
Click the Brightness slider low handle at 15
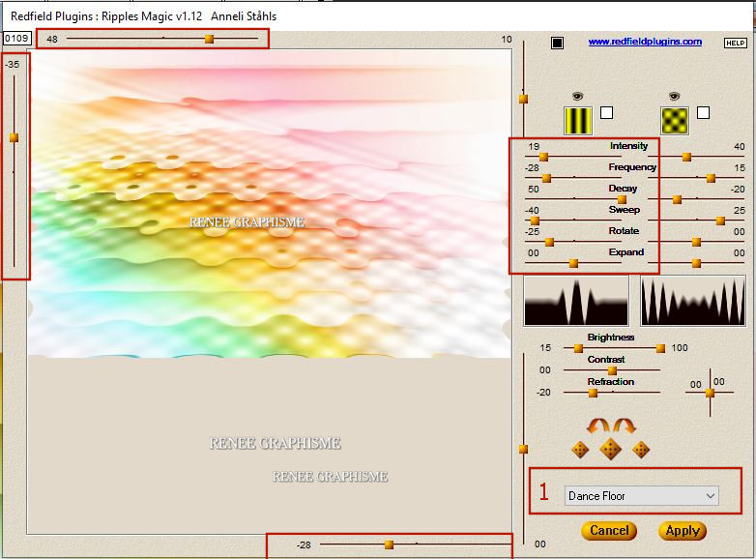coord(578,348)
